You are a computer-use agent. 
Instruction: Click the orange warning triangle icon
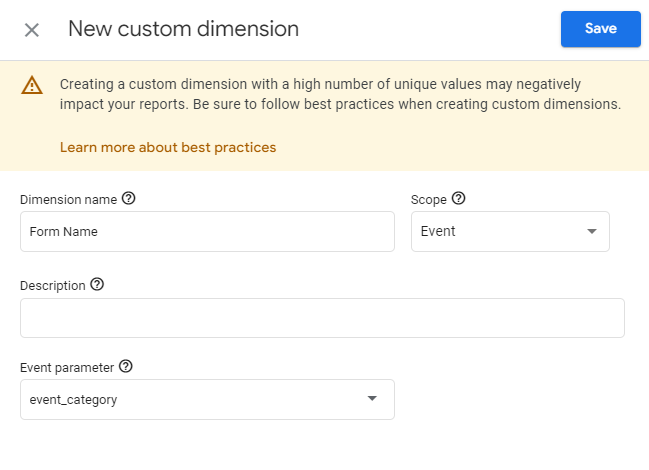point(32,85)
